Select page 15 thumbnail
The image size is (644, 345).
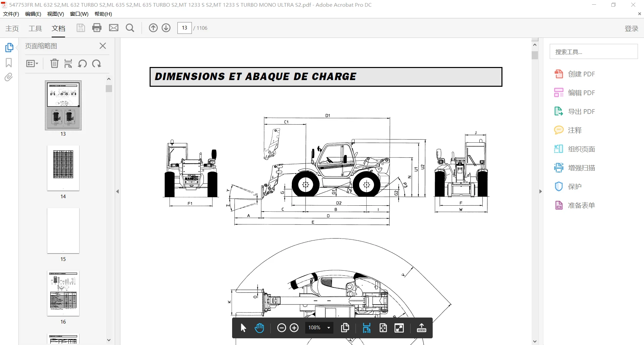[x=63, y=231]
